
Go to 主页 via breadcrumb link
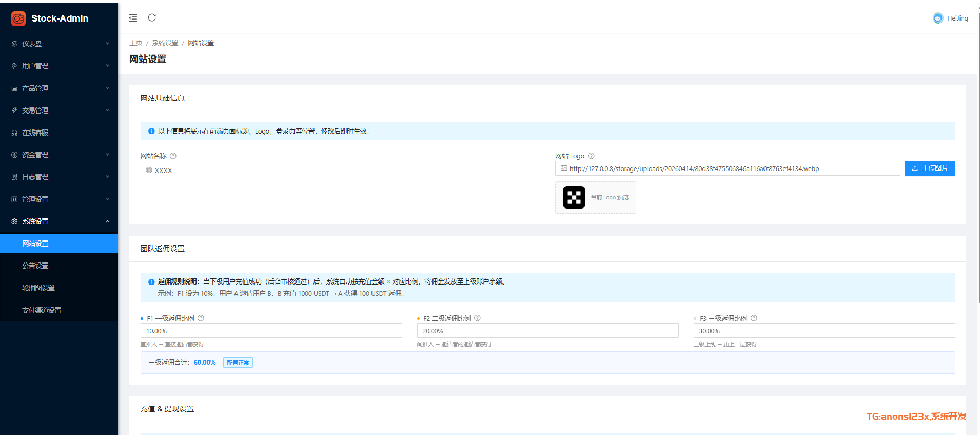point(135,43)
